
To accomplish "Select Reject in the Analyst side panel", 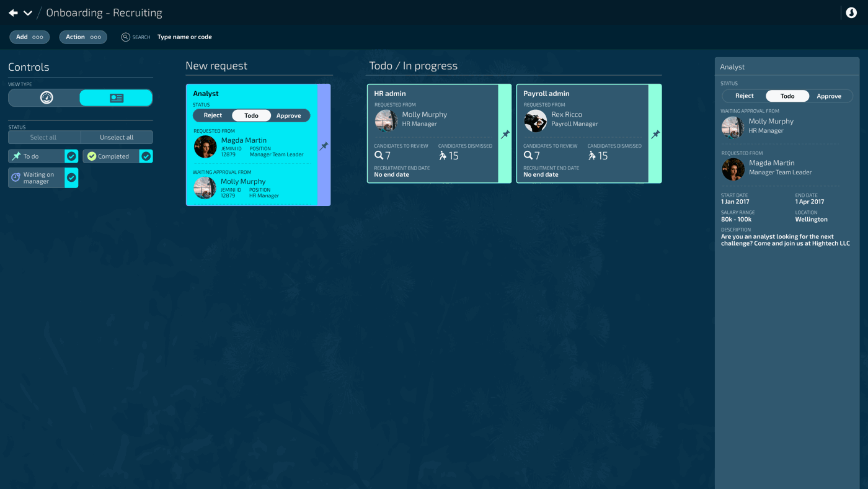I will tap(744, 96).
